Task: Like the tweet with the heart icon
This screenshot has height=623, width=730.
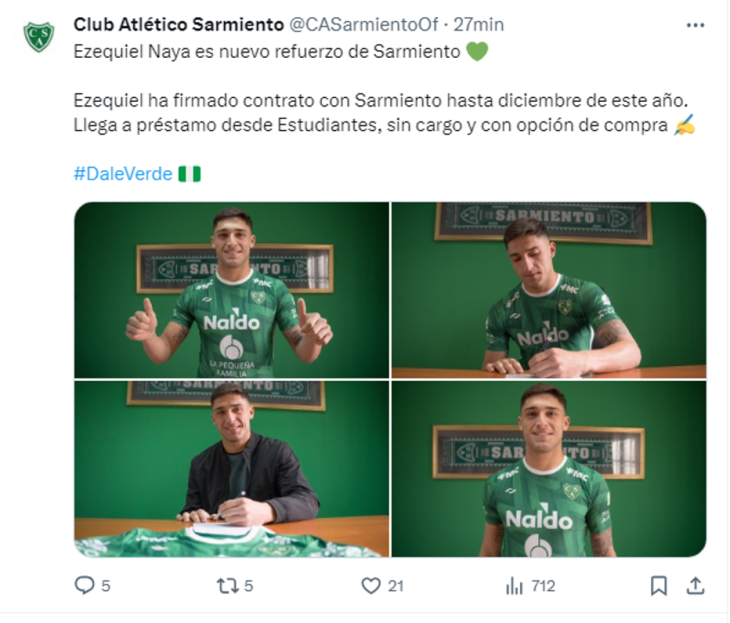Action: click(x=371, y=586)
